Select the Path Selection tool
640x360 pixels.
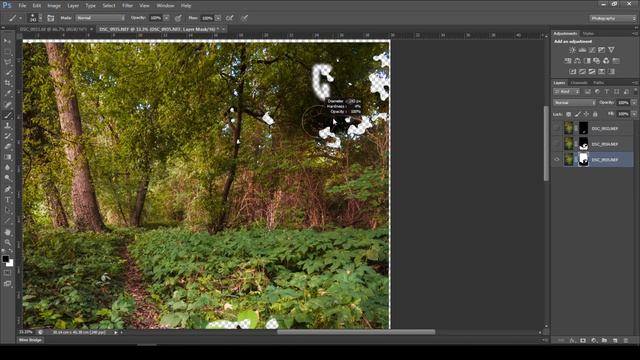(7, 210)
